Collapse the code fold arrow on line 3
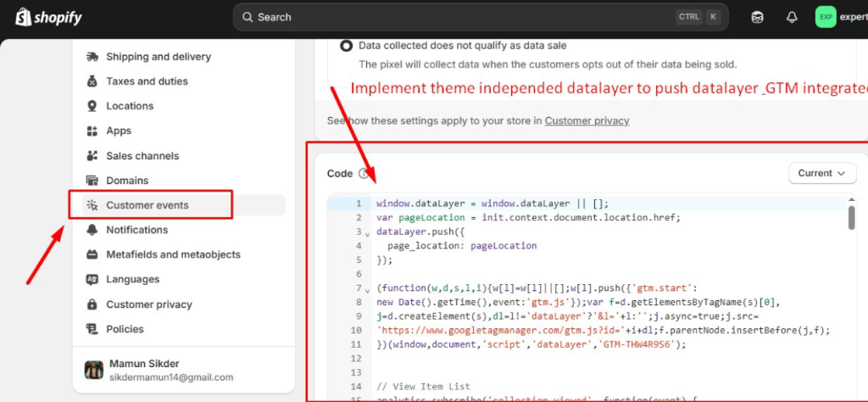 [x=367, y=234]
